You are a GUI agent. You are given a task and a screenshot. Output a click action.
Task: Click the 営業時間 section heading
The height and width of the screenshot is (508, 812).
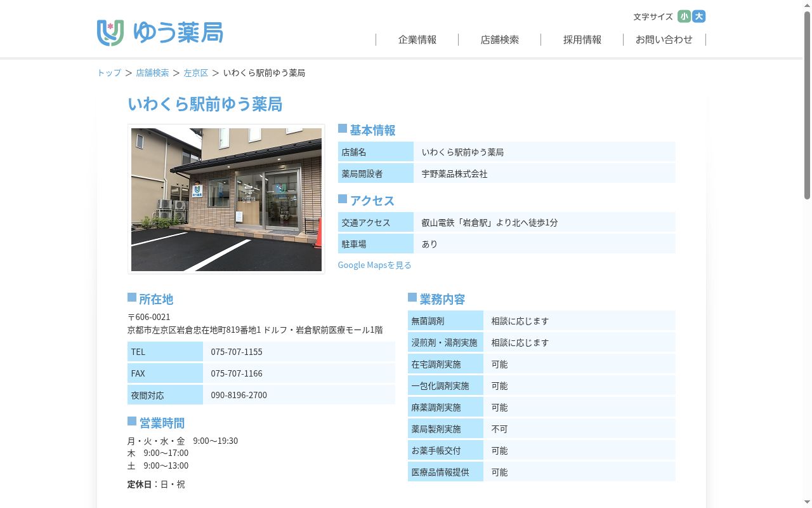[x=162, y=423]
